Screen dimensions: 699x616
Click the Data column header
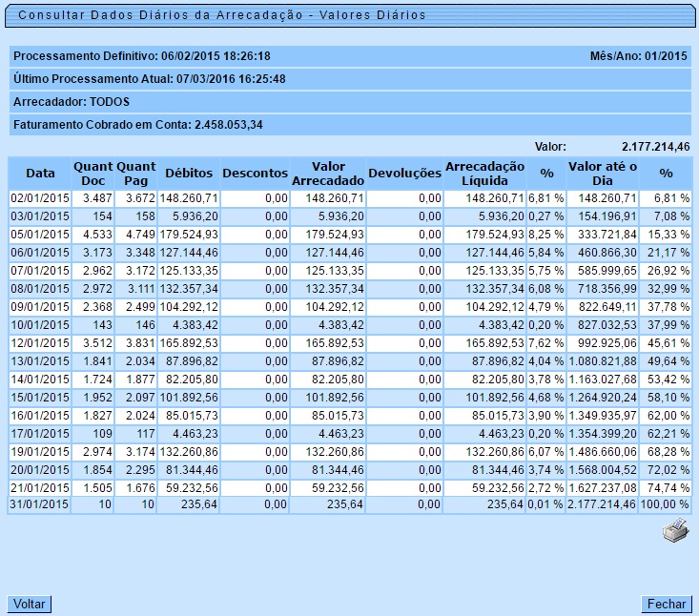tap(40, 174)
